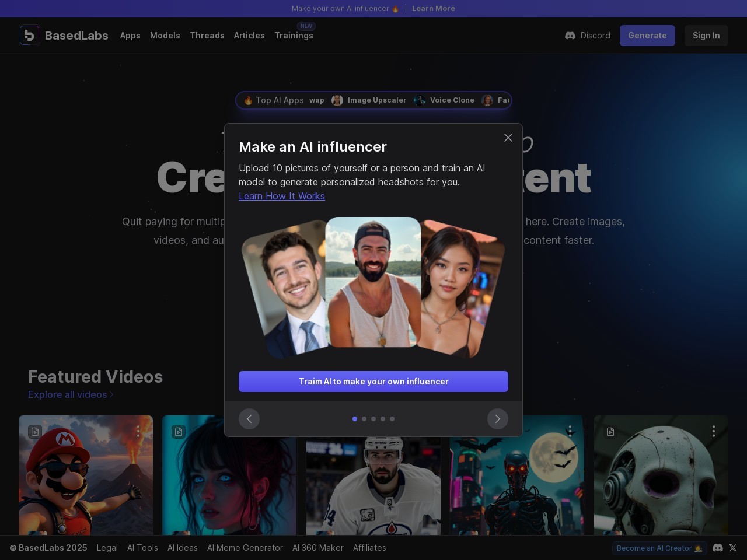Open options menu on robot skull video
This screenshot has height=560, width=747.
click(x=713, y=431)
